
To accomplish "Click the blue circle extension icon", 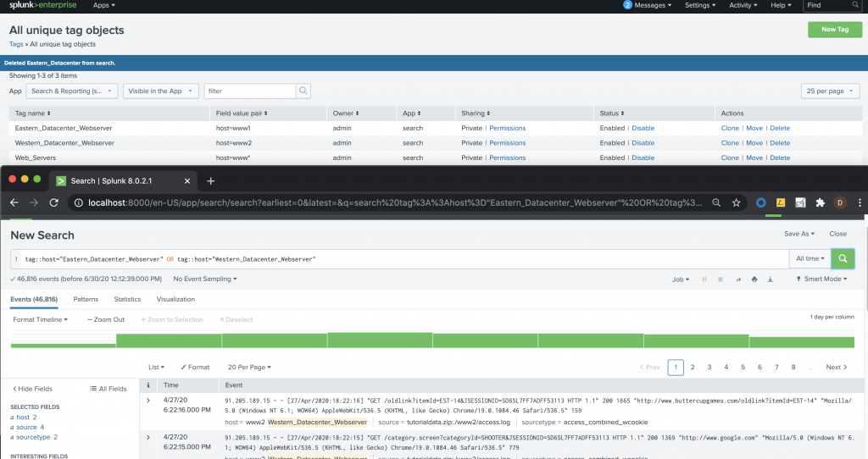I will 760,202.
